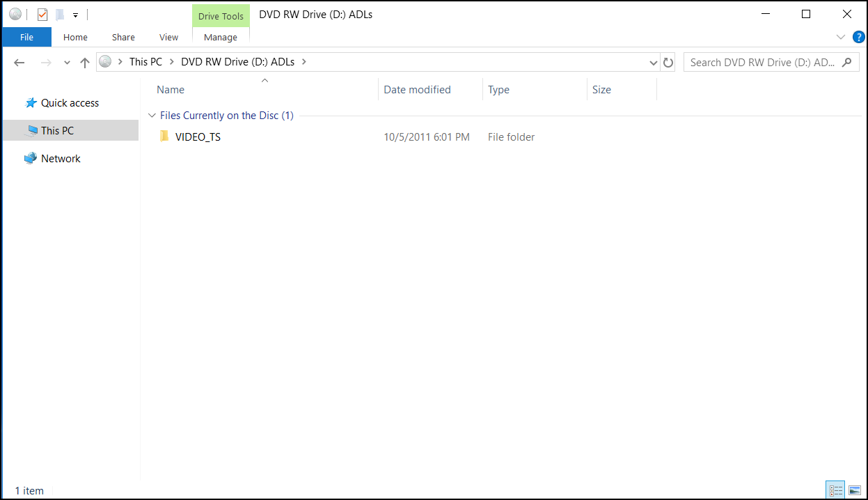Maximize the File Explorer window
This screenshot has width=868, height=500.
click(x=806, y=14)
